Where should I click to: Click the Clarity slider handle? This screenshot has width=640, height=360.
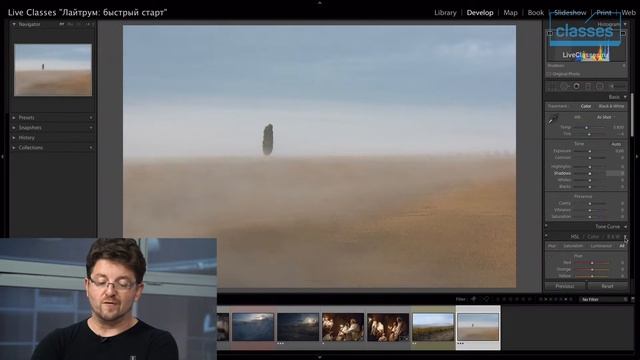coord(590,203)
